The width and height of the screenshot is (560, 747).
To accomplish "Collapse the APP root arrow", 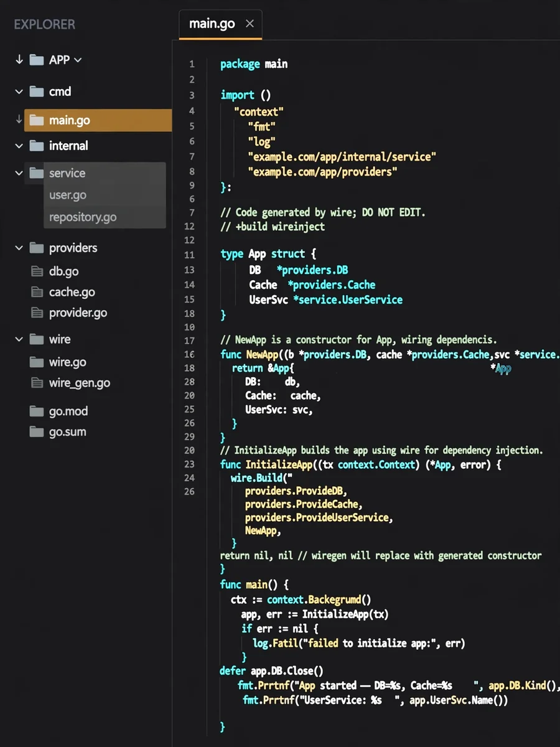I will pyautogui.click(x=19, y=60).
